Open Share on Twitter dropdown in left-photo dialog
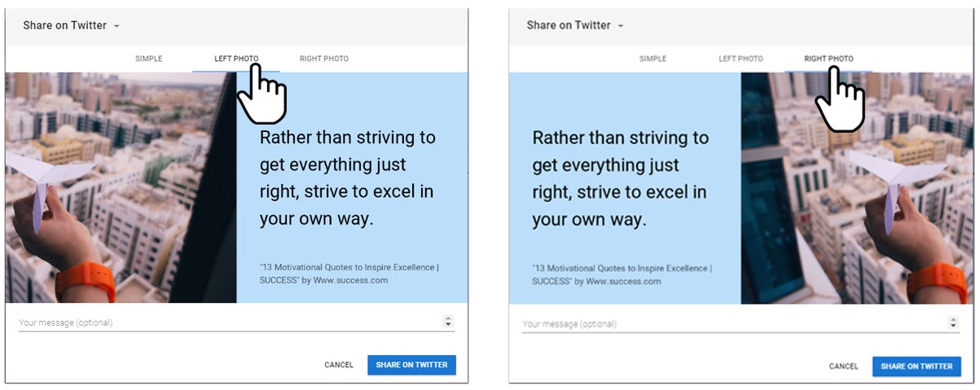The image size is (980, 390). pyautogui.click(x=72, y=25)
